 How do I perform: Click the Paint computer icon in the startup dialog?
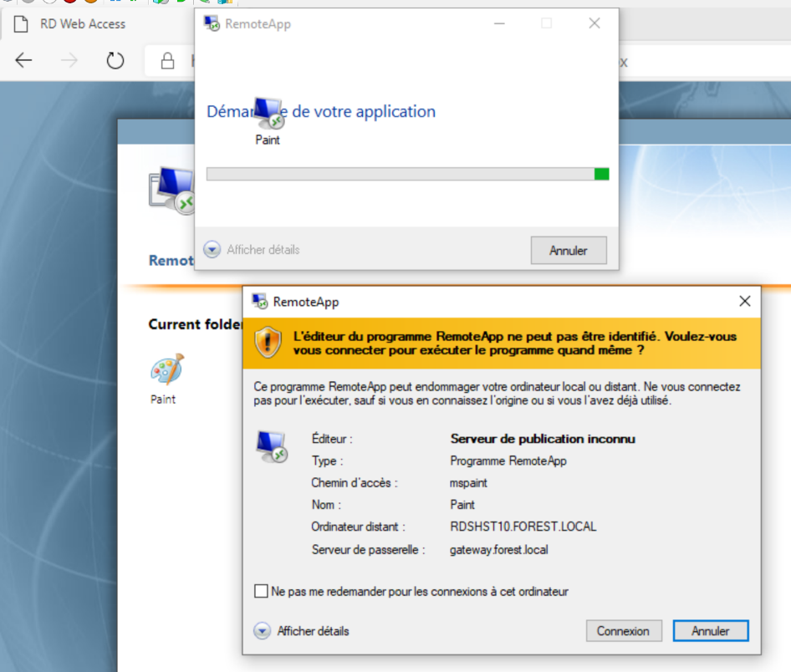tap(268, 113)
